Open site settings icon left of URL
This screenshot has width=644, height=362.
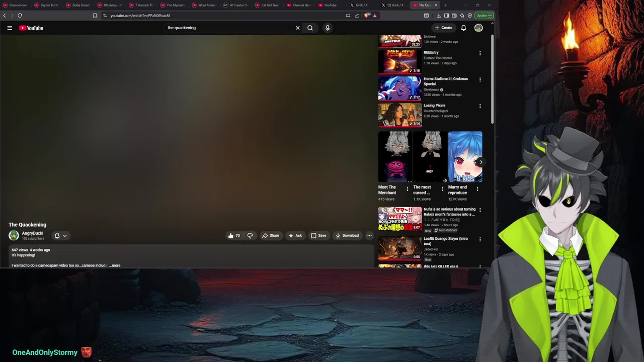pyautogui.click(x=105, y=16)
